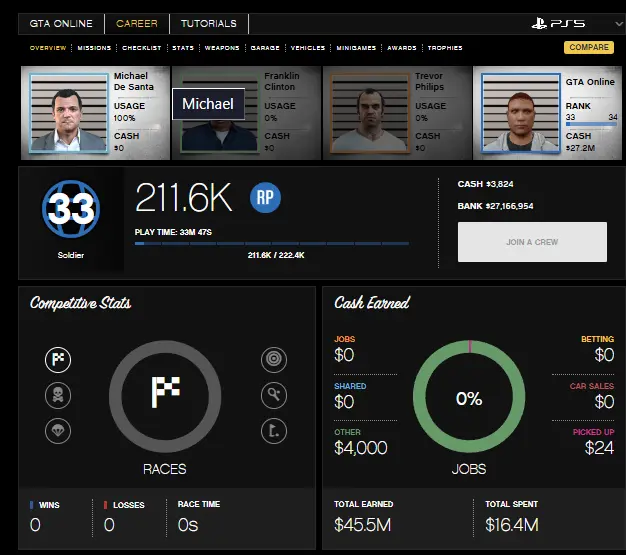Viewport: 626px width, 555px height.
Task: Select Trevor Philips character mugshot
Action: (396, 113)
